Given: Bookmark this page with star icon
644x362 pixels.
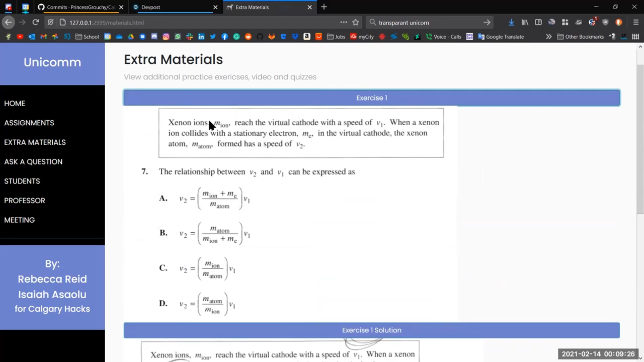Looking at the screenshot, I should (x=356, y=22).
